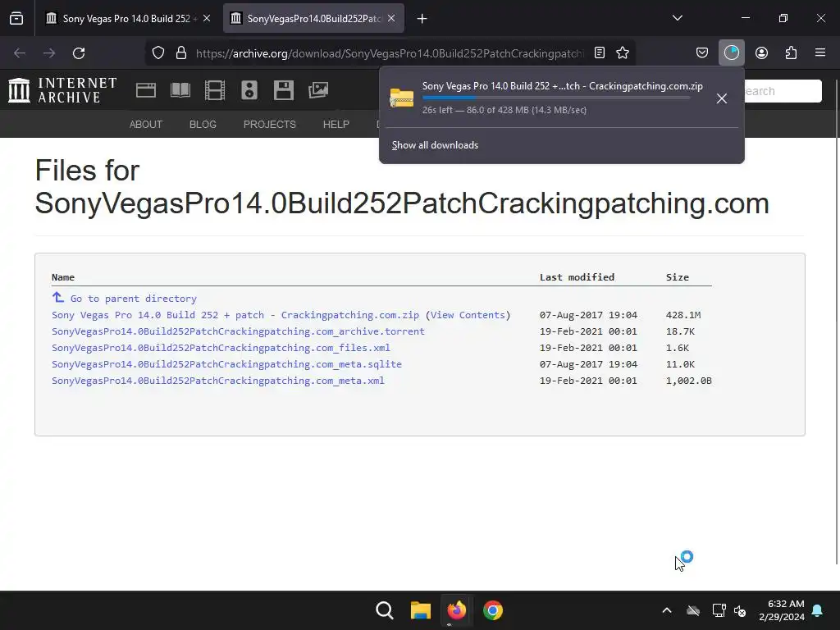Select the SonyVegasPro14.0Build252Patc tab

tap(313, 18)
